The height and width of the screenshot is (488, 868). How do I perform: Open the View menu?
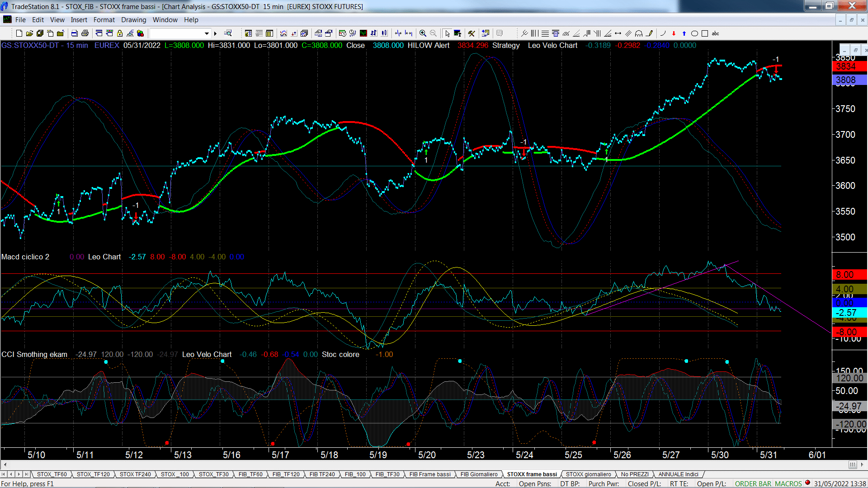[57, 20]
